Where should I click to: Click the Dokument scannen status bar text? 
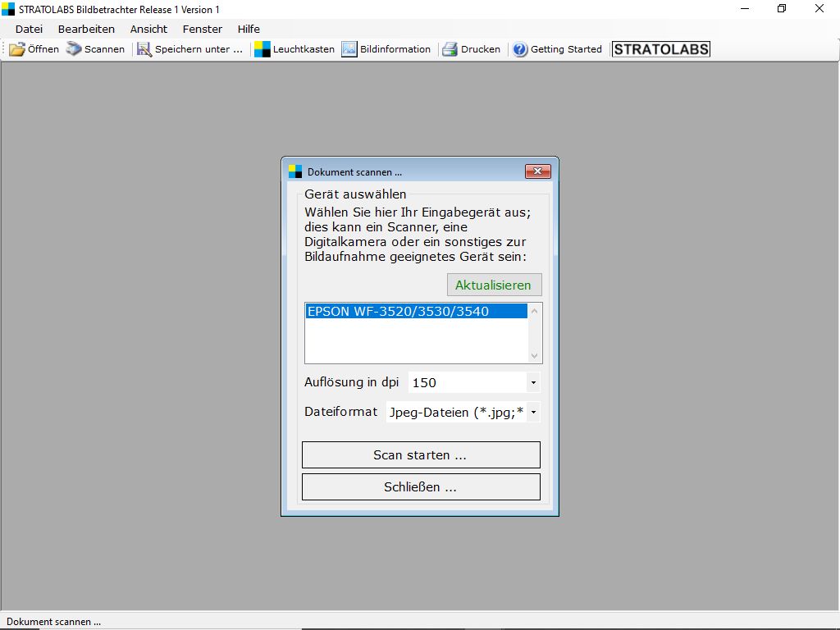pos(53,622)
